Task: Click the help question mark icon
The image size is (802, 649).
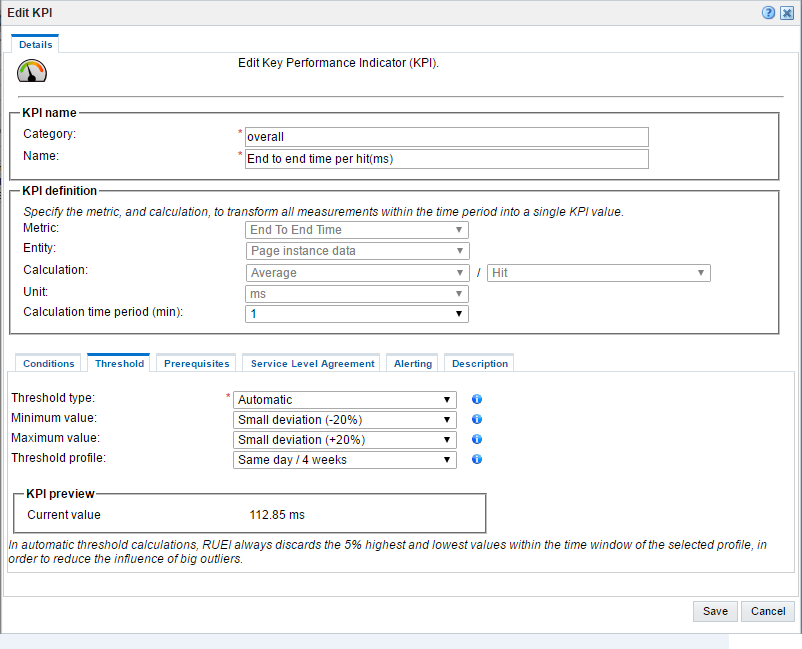Action: [768, 13]
